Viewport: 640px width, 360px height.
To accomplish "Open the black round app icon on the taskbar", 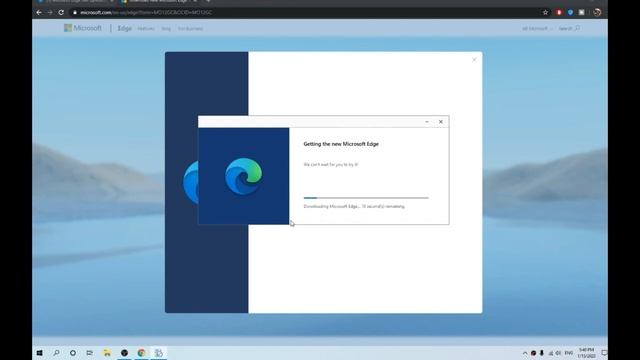I will [x=124, y=353].
